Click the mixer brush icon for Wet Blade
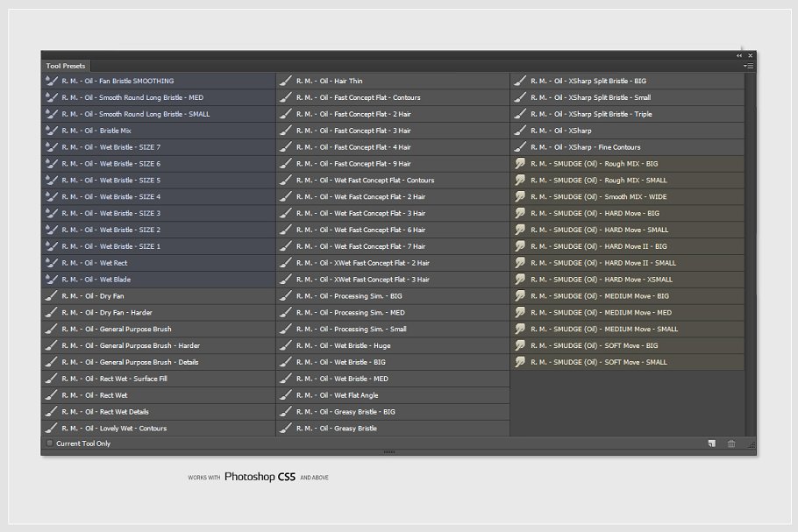Image resolution: width=798 pixels, height=532 pixels. [51, 280]
